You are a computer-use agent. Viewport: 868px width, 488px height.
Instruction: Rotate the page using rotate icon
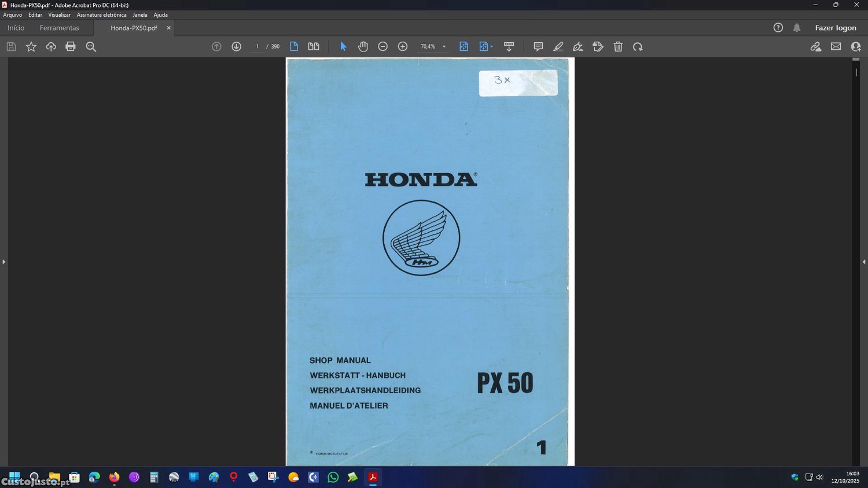pos(638,47)
